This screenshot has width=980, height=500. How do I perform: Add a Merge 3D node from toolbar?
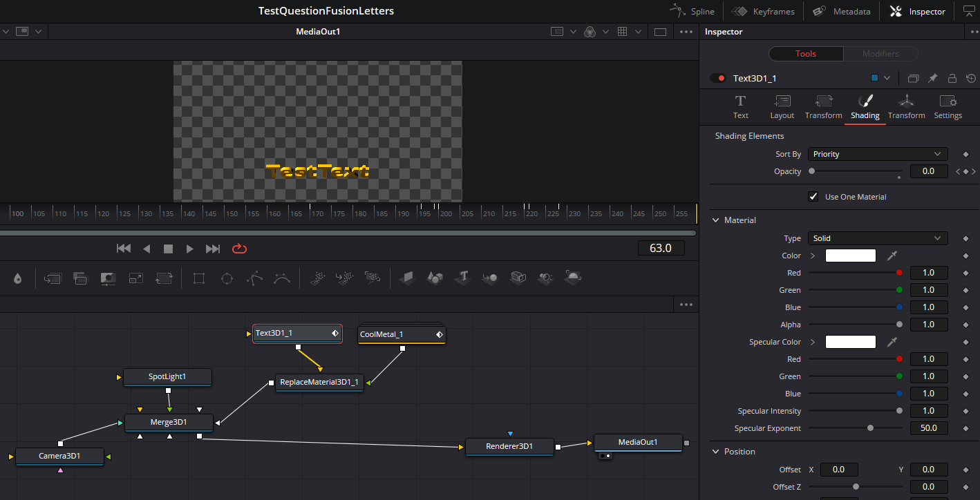pos(490,278)
